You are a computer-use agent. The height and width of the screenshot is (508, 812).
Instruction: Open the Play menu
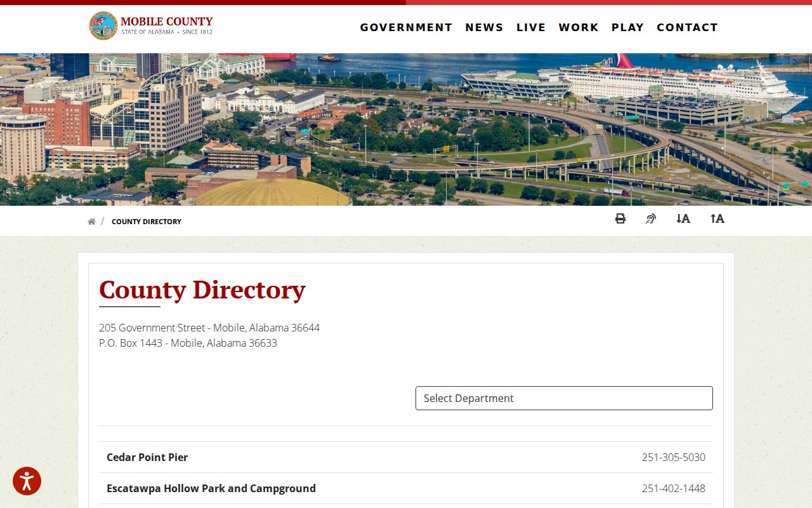click(x=628, y=27)
